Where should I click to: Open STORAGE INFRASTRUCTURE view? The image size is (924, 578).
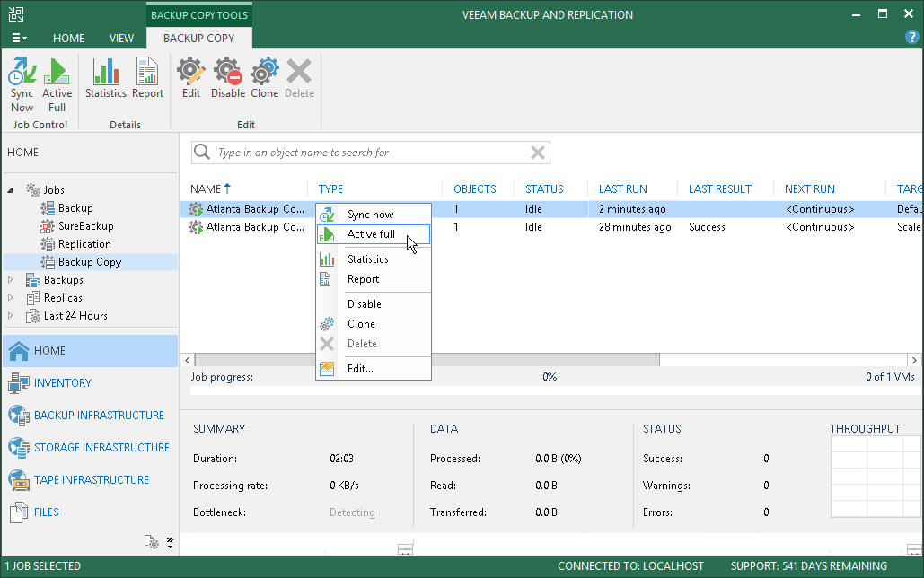coord(90,448)
